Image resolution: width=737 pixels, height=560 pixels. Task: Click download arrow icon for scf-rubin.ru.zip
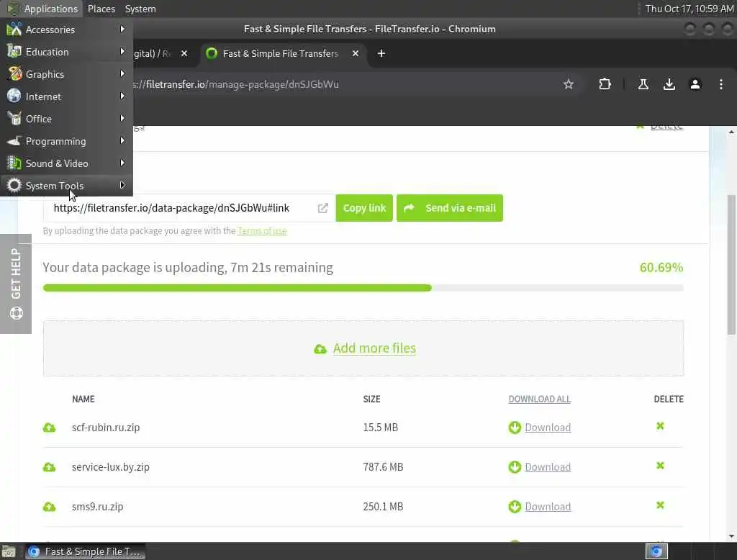coord(515,428)
